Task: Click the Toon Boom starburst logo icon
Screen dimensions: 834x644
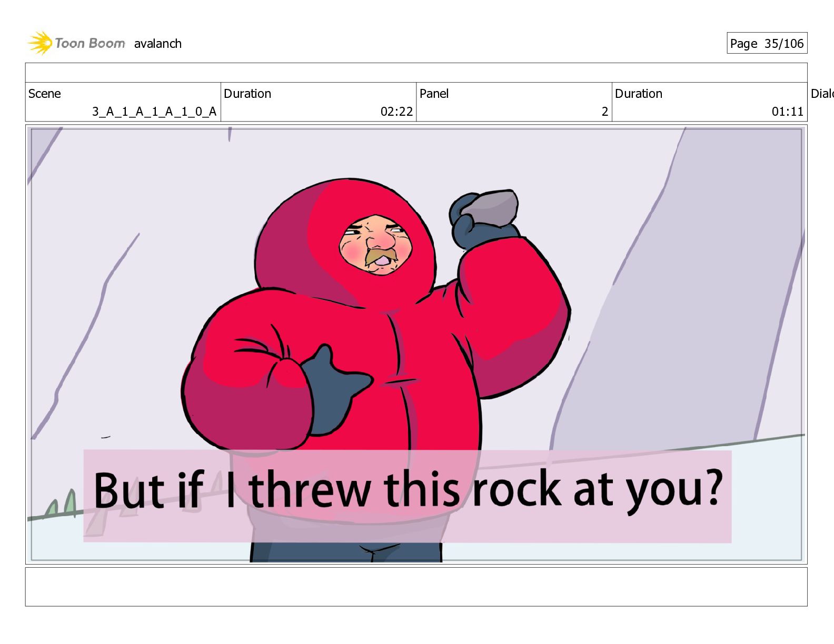Action: (40, 43)
